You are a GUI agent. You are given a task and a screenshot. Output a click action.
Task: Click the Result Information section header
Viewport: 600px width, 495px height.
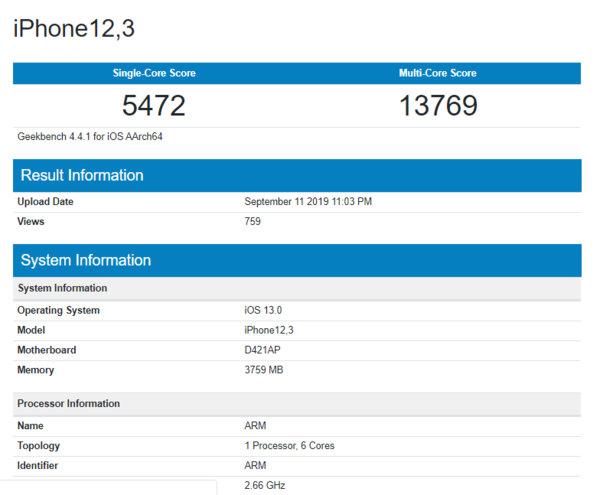pyautogui.click(x=297, y=176)
